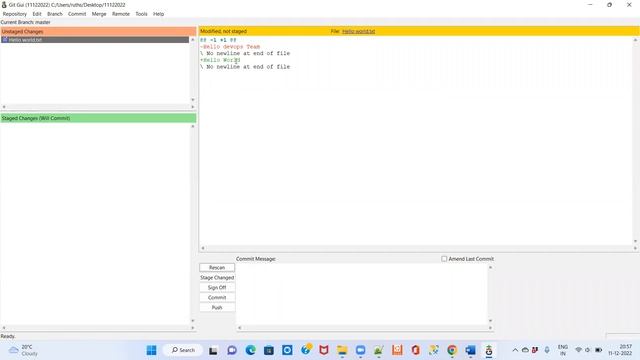This screenshot has width=640, height=360.
Task: Open the Merge menu
Action: pyautogui.click(x=99, y=14)
